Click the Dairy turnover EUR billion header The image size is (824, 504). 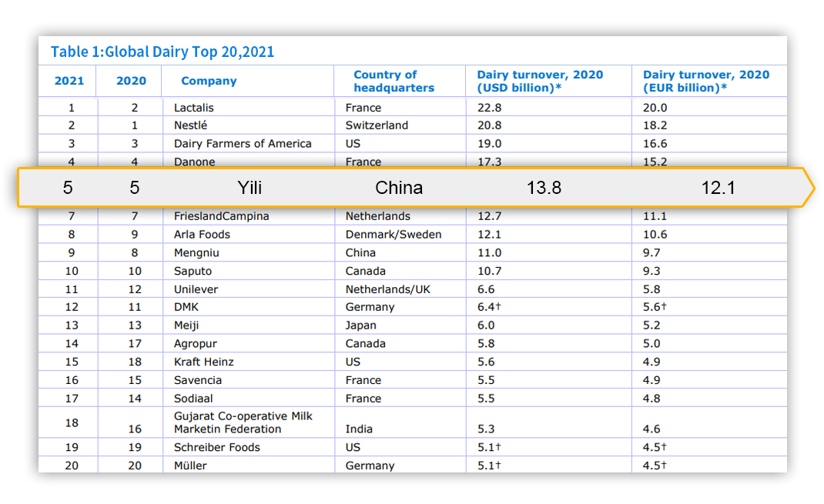pos(705,81)
